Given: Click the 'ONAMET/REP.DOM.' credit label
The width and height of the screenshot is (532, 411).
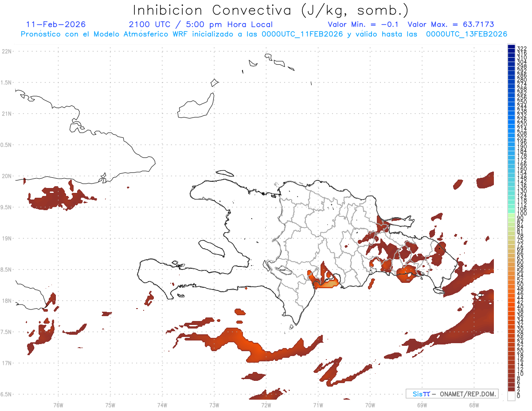Looking at the screenshot, I should (x=467, y=394).
